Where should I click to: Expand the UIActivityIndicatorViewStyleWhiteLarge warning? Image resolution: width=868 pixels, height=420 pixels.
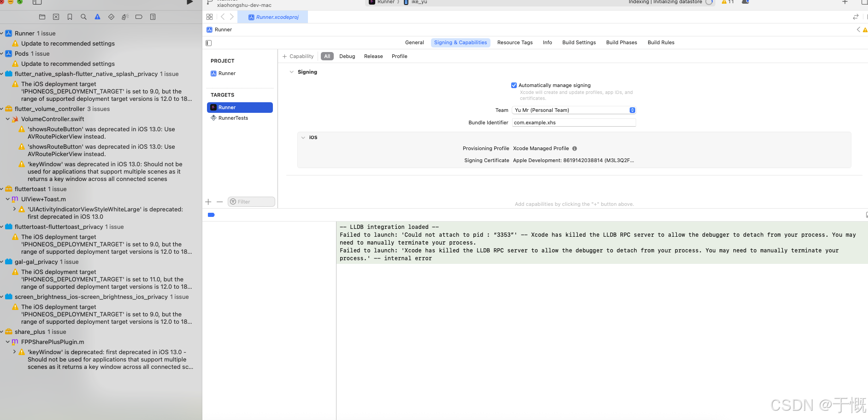(x=14, y=210)
